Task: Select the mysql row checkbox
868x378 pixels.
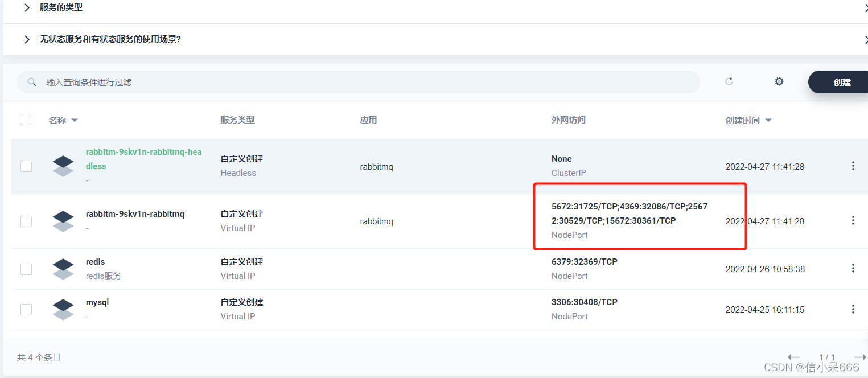Action: 26,310
